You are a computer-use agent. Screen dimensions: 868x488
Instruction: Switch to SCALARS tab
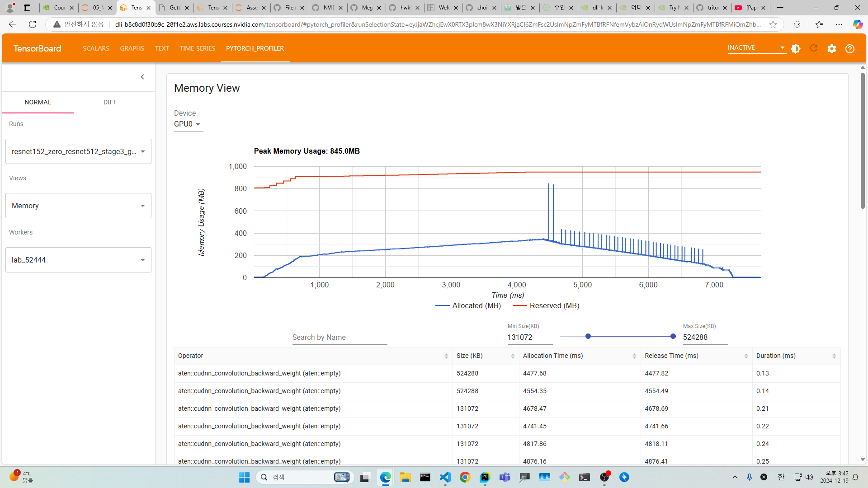[x=96, y=48]
